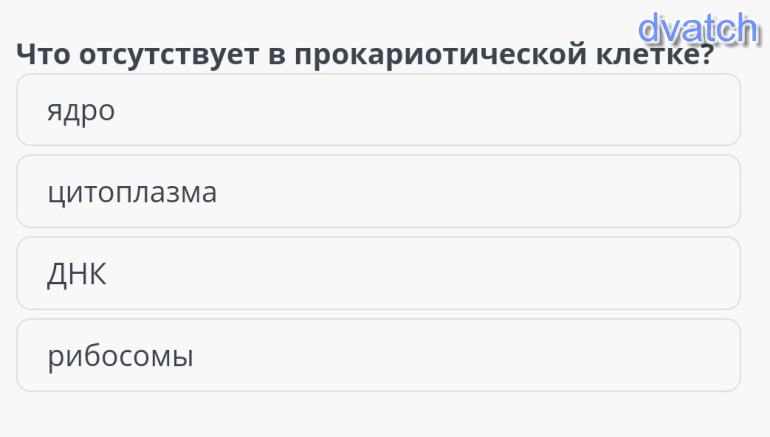770x437 pixels.
Task: Click the word 'Что' in the question
Action: pos(42,55)
